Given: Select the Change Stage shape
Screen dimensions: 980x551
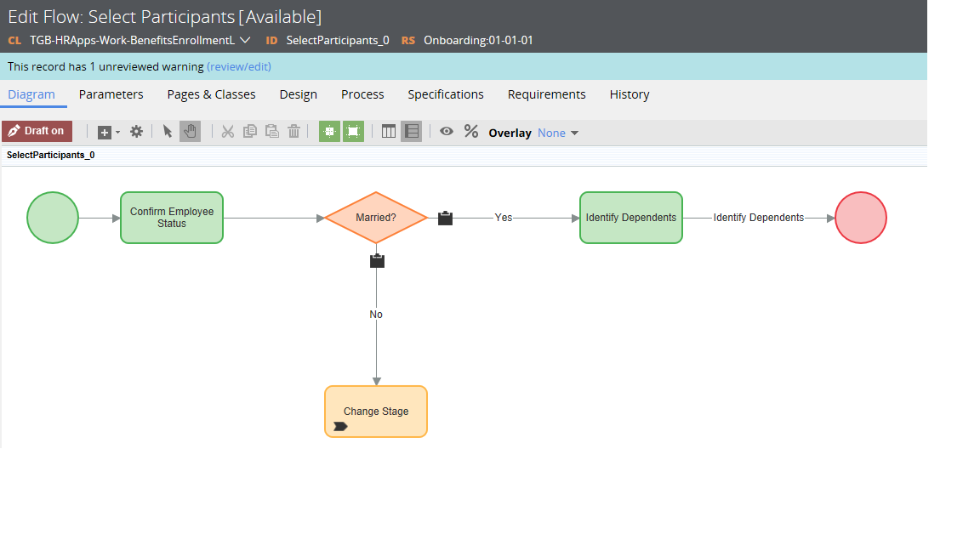Looking at the screenshot, I should coord(376,411).
